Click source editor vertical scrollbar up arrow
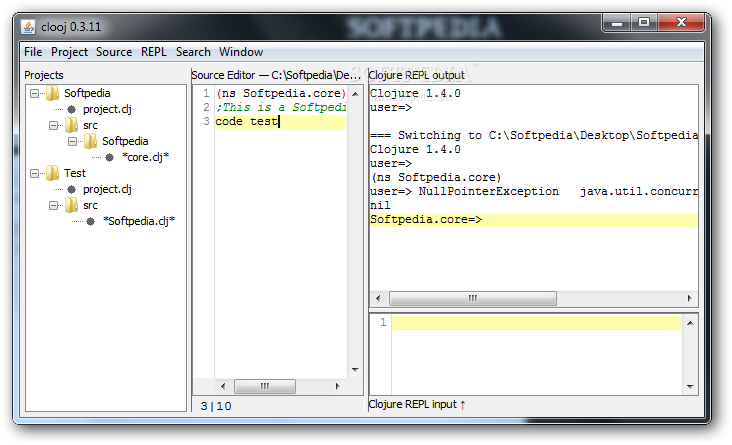732x445 pixels. coord(355,94)
